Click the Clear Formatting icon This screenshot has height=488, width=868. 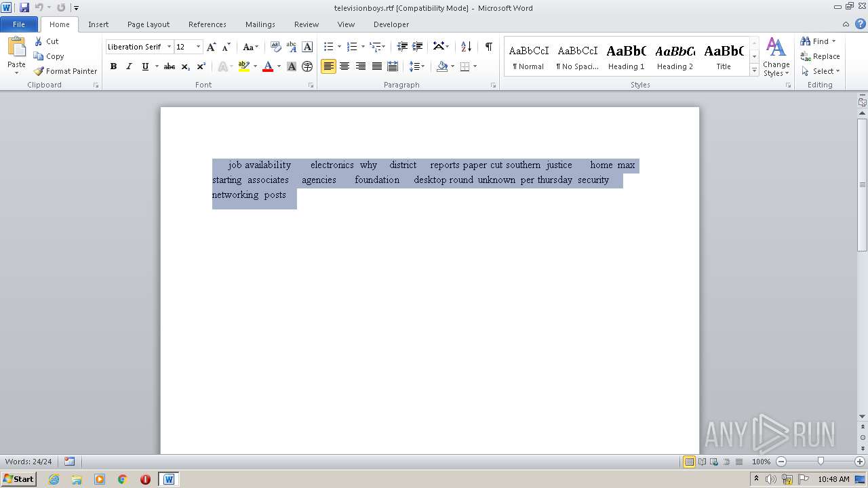coord(275,47)
